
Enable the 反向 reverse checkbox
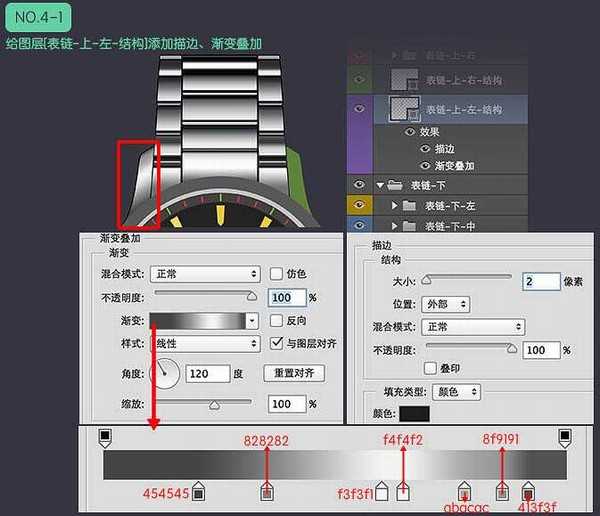[x=277, y=321]
